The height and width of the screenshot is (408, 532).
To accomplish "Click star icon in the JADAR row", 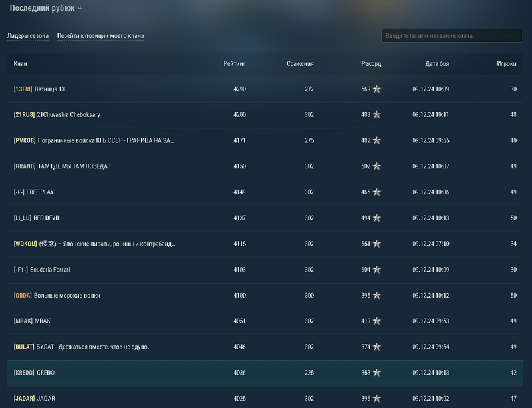I will click(377, 399).
